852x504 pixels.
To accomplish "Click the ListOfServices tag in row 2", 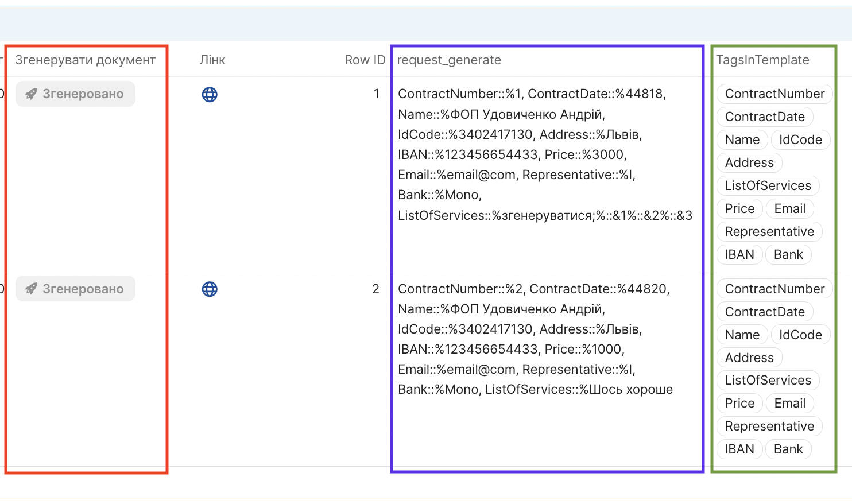I will [768, 381].
